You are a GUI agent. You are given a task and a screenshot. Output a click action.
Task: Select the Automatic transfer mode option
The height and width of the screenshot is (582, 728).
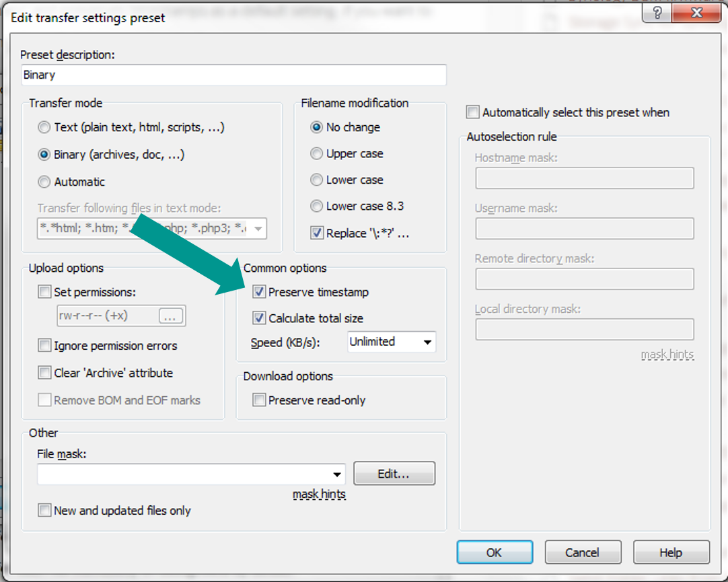pyautogui.click(x=44, y=182)
